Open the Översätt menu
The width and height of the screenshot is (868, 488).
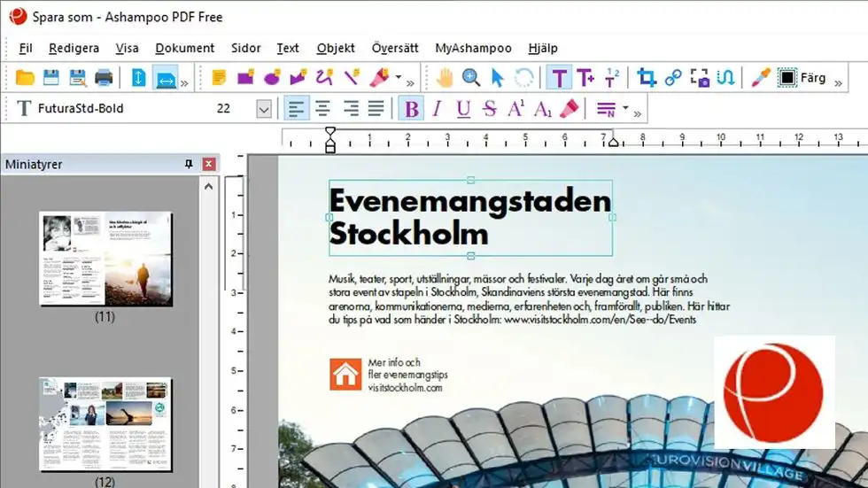(395, 48)
